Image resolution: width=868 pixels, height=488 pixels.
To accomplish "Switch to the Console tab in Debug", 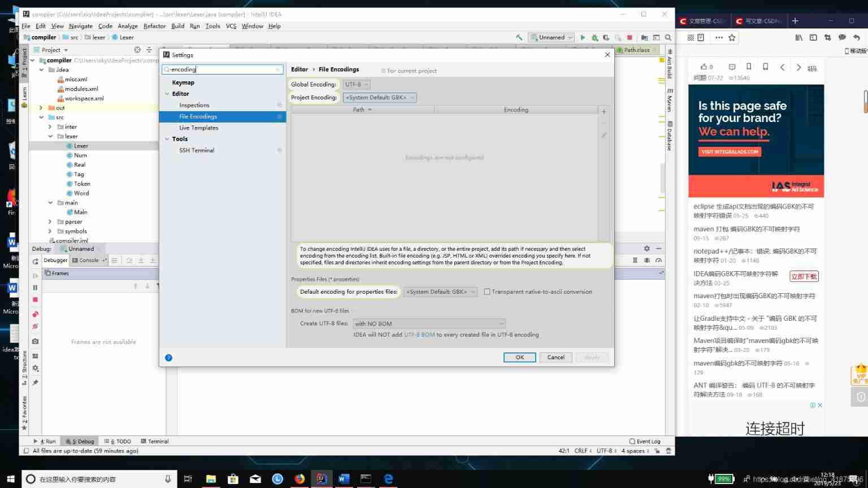I will pyautogui.click(x=88, y=260).
